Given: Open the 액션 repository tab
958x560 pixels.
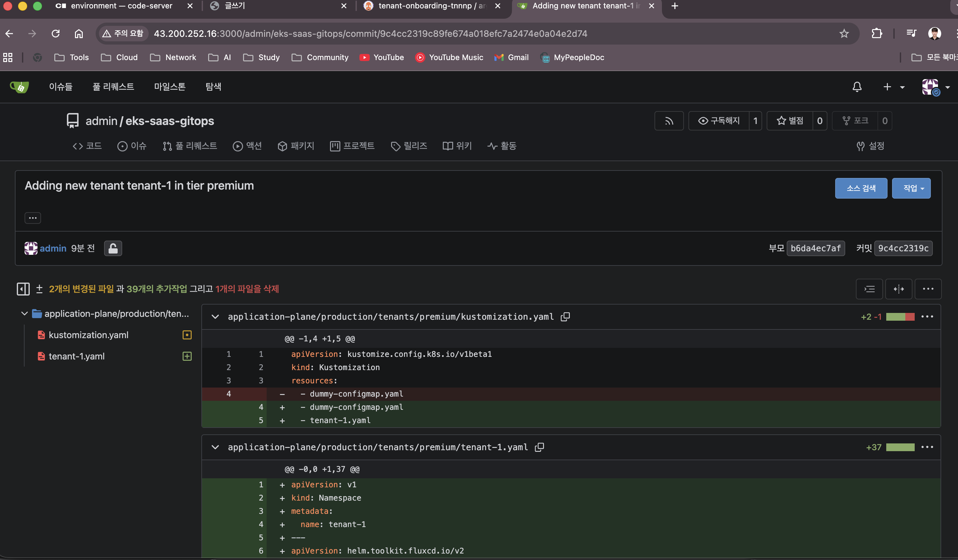Looking at the screenshot, I should (x=247, y=146).
